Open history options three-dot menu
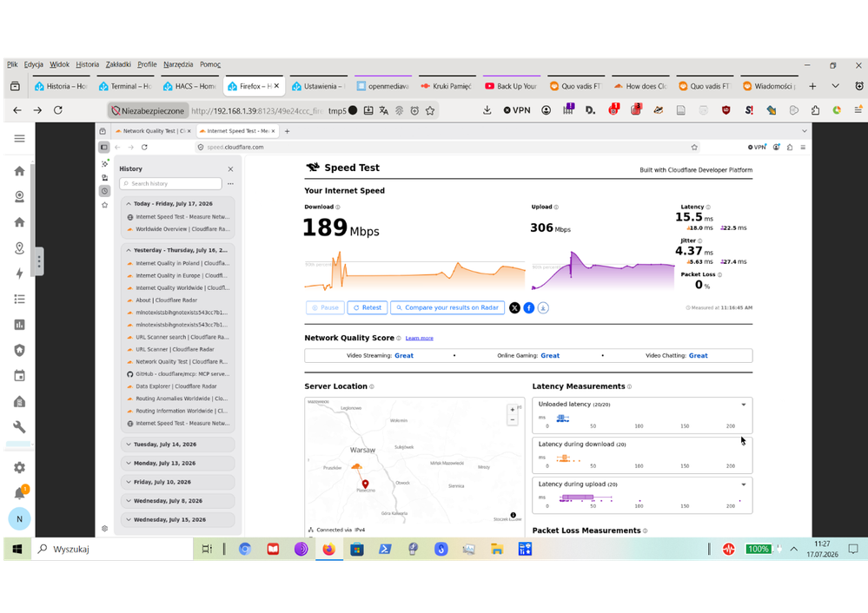The height and width of the screenshot is (613, 868). click(230, 184)
